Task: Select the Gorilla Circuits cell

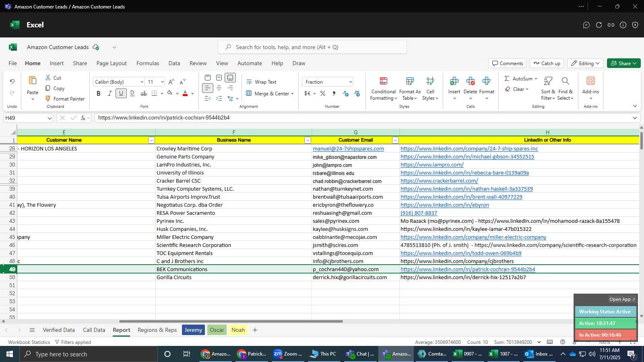Action: tap(233, 277)
